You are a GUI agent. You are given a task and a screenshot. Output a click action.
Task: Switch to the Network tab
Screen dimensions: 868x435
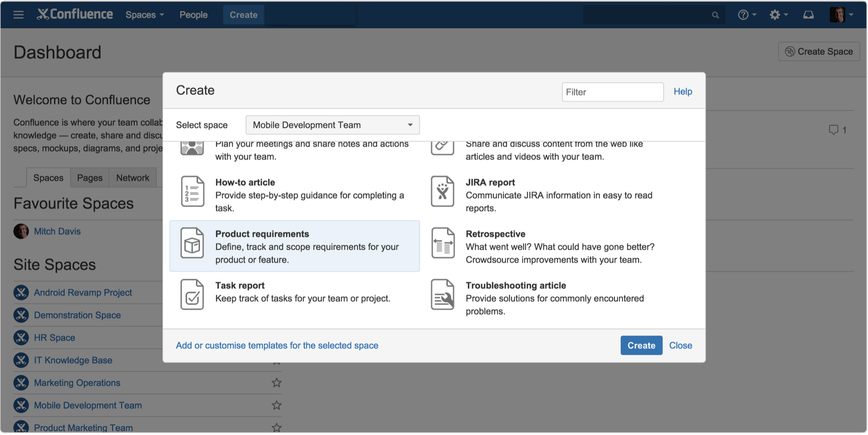(132, 178)
